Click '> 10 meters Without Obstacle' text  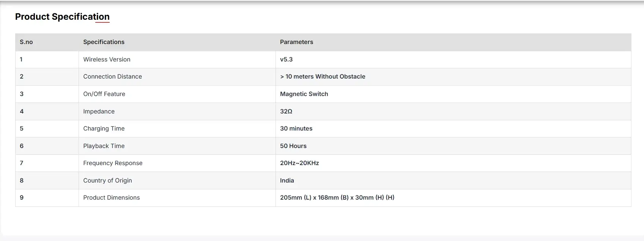coord(323,77)
